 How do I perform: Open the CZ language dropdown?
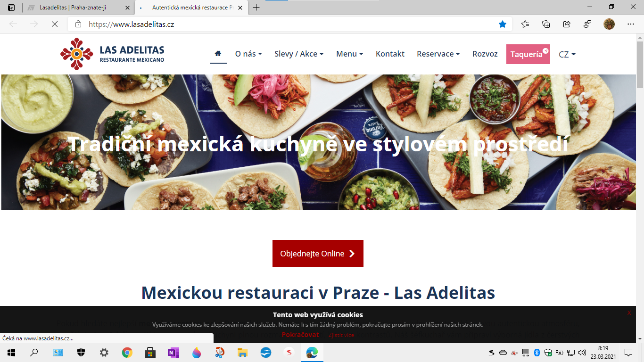coord(567,54)
